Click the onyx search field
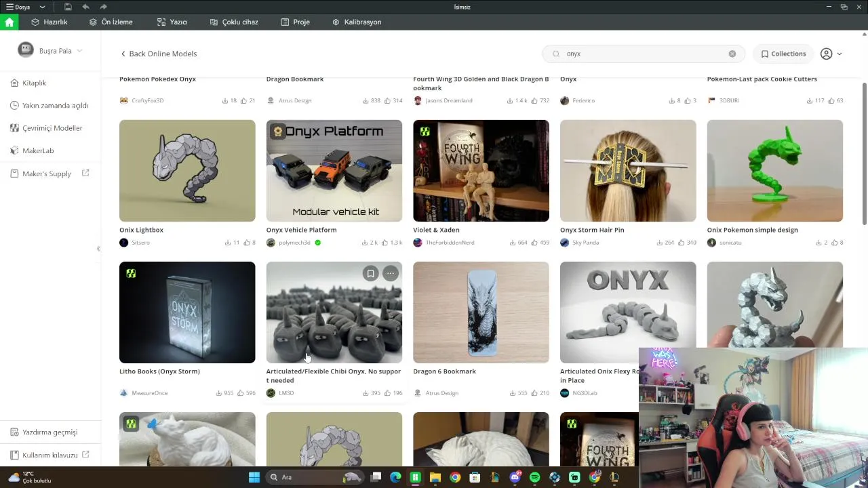This screenshot has width=868, height=488. (643, 54)
